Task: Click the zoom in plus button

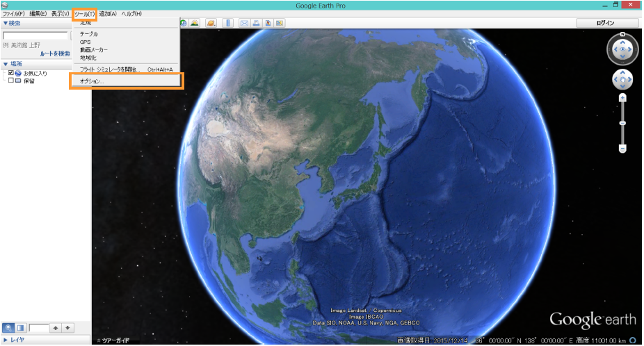Action: pyautogui.click(x=622, y=98)
